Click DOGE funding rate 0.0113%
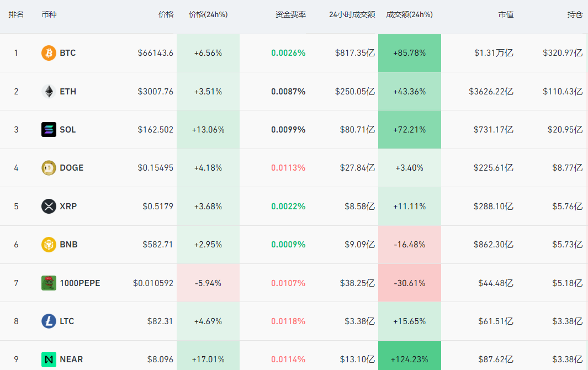This screenshot has height=370, width=588. click(288, 168)
